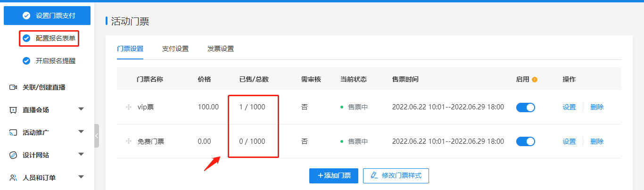The width and height of the screenshot is (644, 190).
Task: Click the camera icon for 关联/创建直播
Action: (x=13, y=87)
